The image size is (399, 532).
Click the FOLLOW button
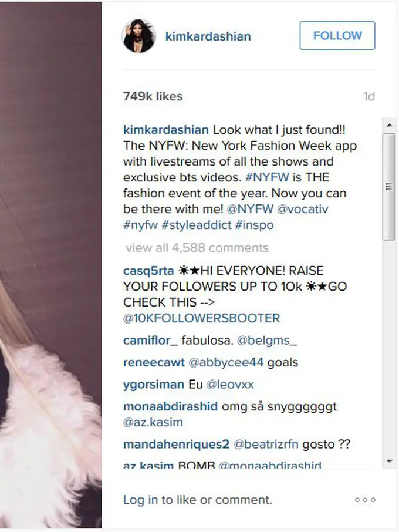pyautogui.click(x=337, y=36)
